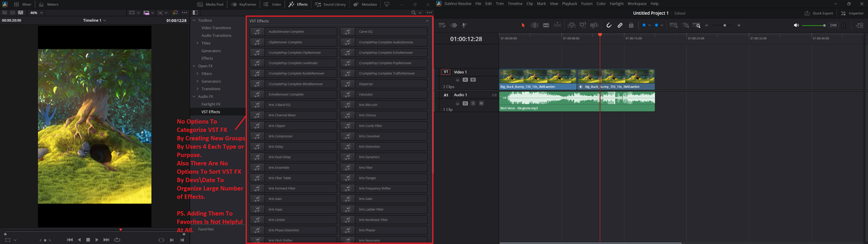Expand Transitions under Open FX
Viewport: 868px width, 244px height.
[x=197, y=89]
